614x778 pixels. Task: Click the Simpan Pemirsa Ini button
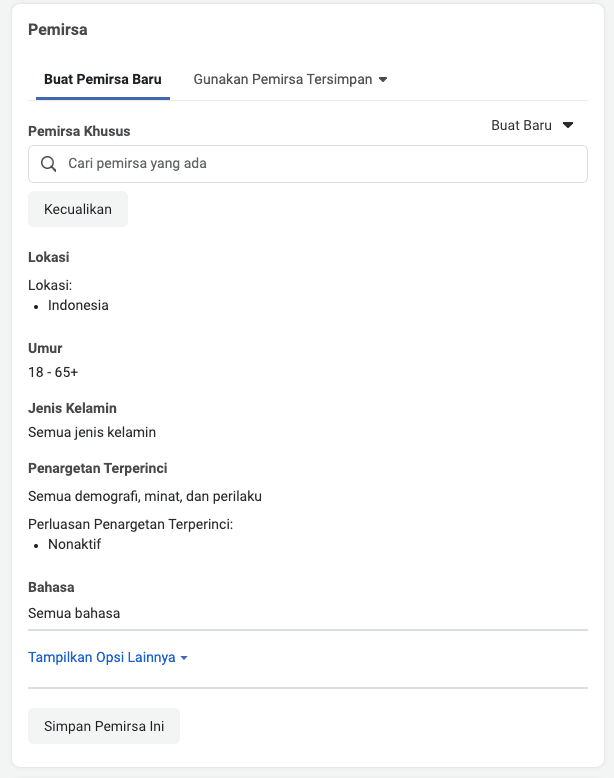click(x=104, y=726)
